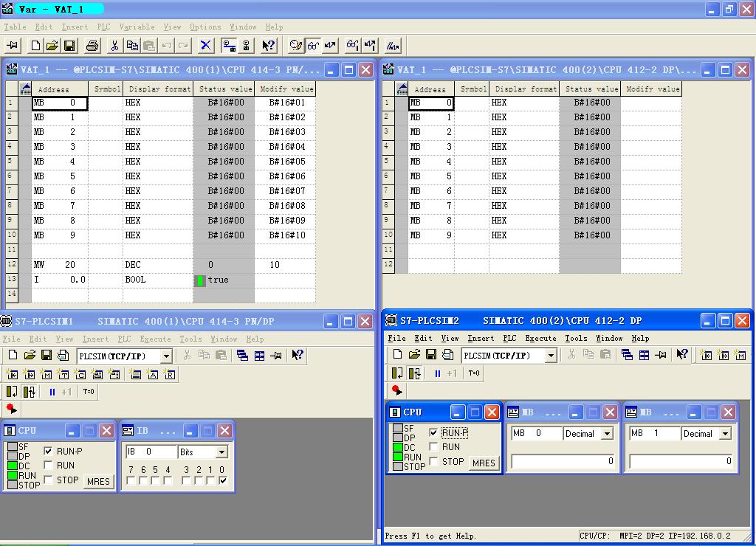Click the IB 0 address field

(x=151, y=452)
